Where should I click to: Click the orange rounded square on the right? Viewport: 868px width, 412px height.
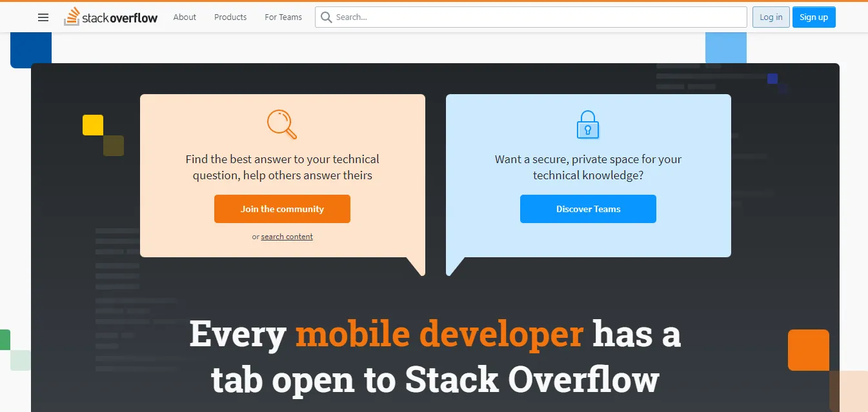tap(808, 350)
